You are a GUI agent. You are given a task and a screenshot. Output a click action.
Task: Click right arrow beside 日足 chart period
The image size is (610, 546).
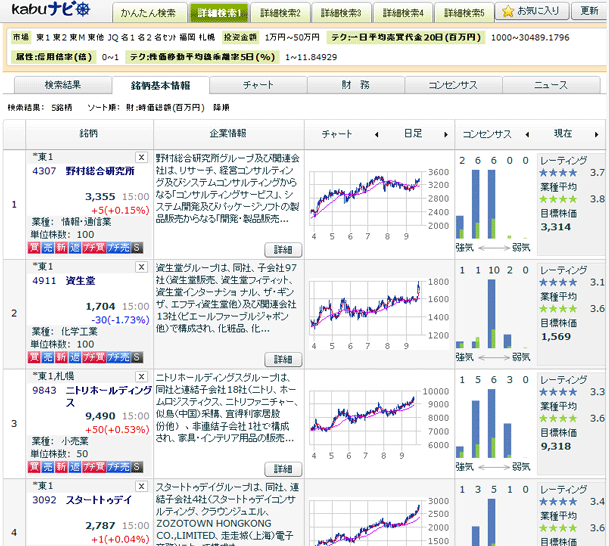[446, 135]
